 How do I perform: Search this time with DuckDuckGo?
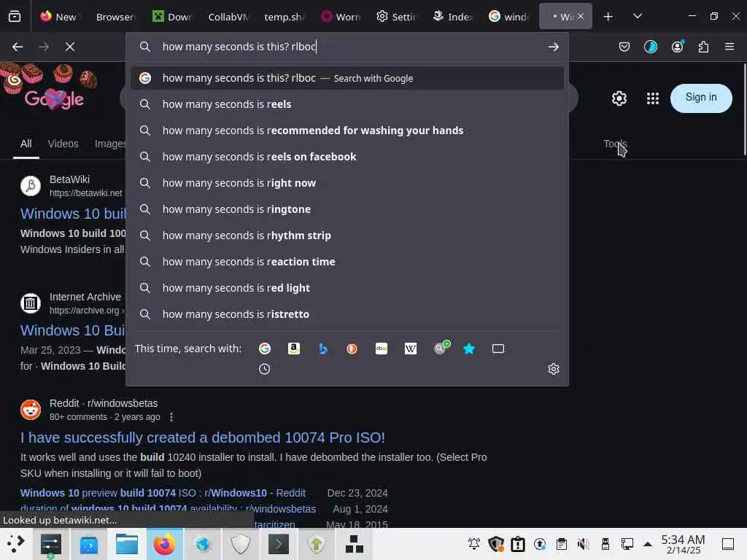click(x=352, y=349)
